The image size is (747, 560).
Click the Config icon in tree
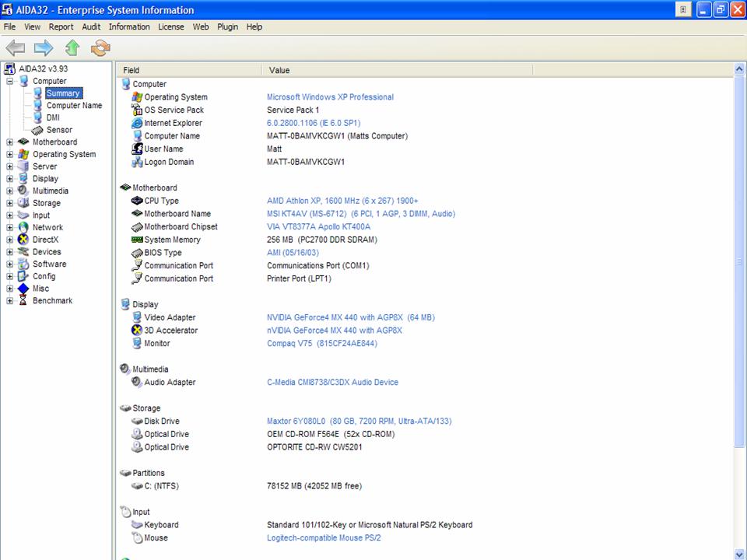pyautogui.click(x=23, y=276)
